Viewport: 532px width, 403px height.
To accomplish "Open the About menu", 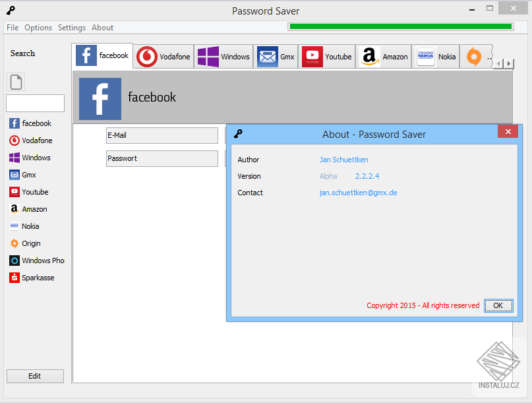I will click(102, 28).
